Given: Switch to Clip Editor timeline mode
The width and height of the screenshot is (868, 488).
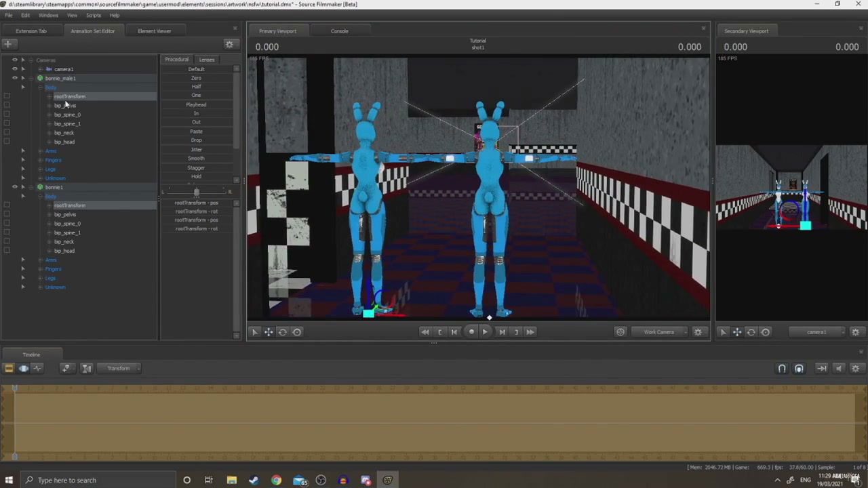Looking at the screenshot, I should (9, 368).
